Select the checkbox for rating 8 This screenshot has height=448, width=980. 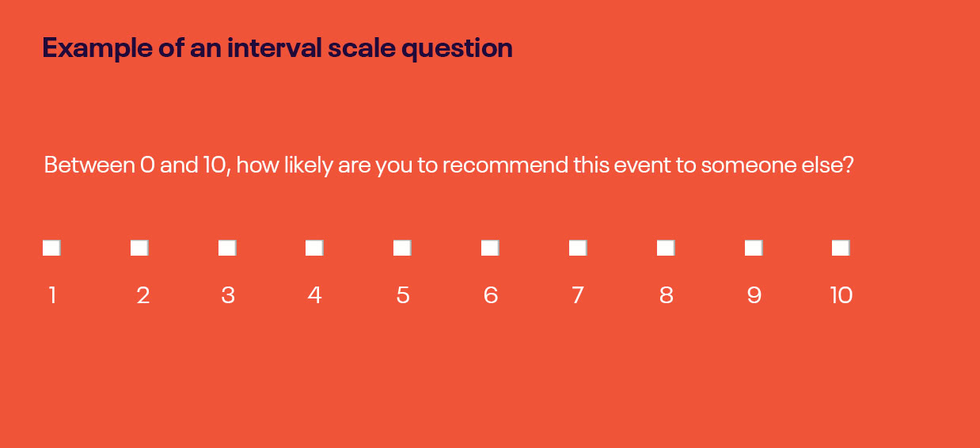coord(666,248)
